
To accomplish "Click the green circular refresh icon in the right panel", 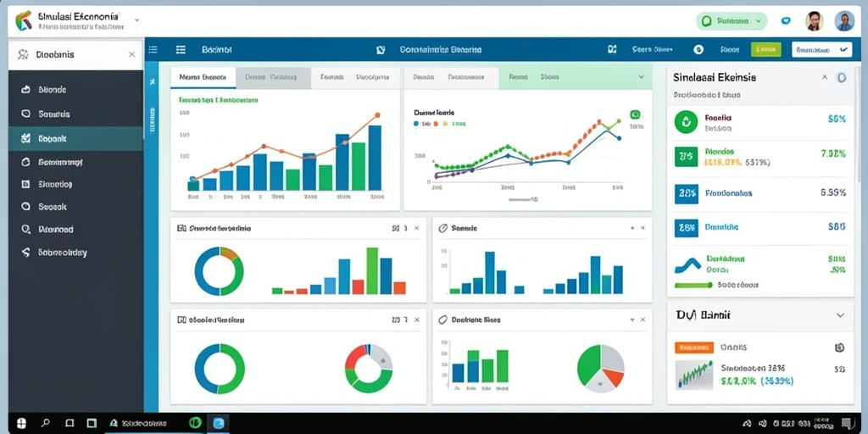I will tap(686, 122).
